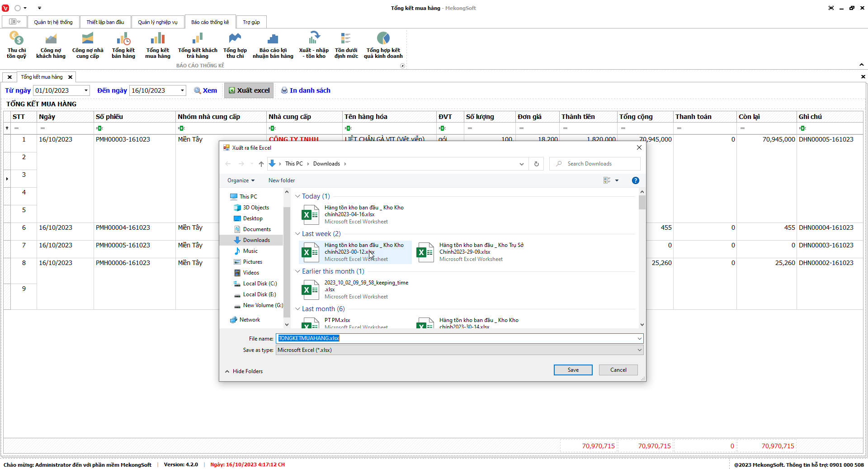Collapse the Last week file group
The height and width of the screenshot is (469, 868).
coord(297,234)
